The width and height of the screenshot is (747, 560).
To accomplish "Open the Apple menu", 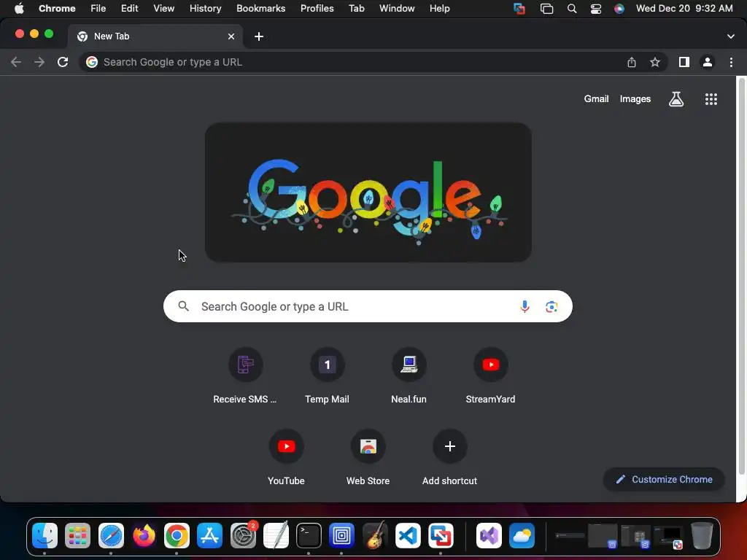I will point(19,9).
